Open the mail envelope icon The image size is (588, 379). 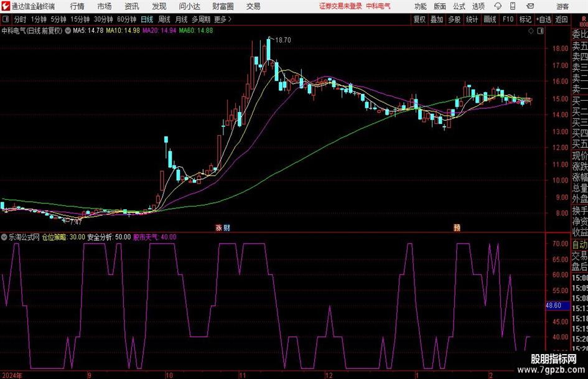click(x=530, y=6)
